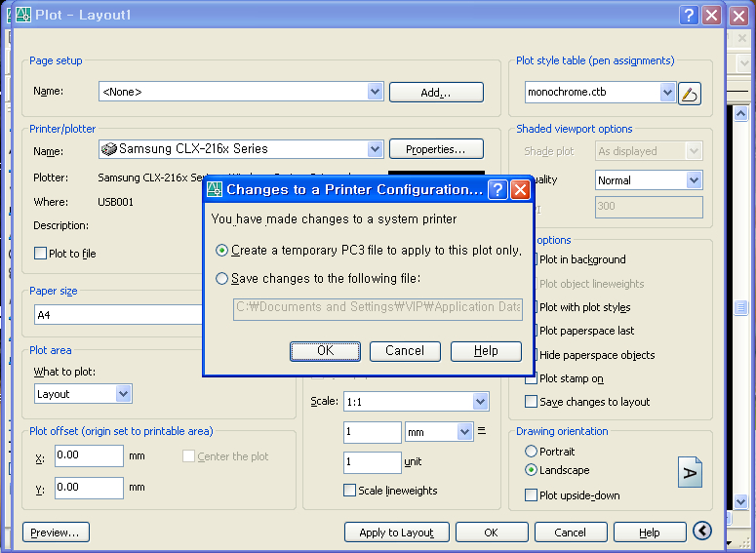
Task: Click the Add... page setup button
Action: [436, 92]
